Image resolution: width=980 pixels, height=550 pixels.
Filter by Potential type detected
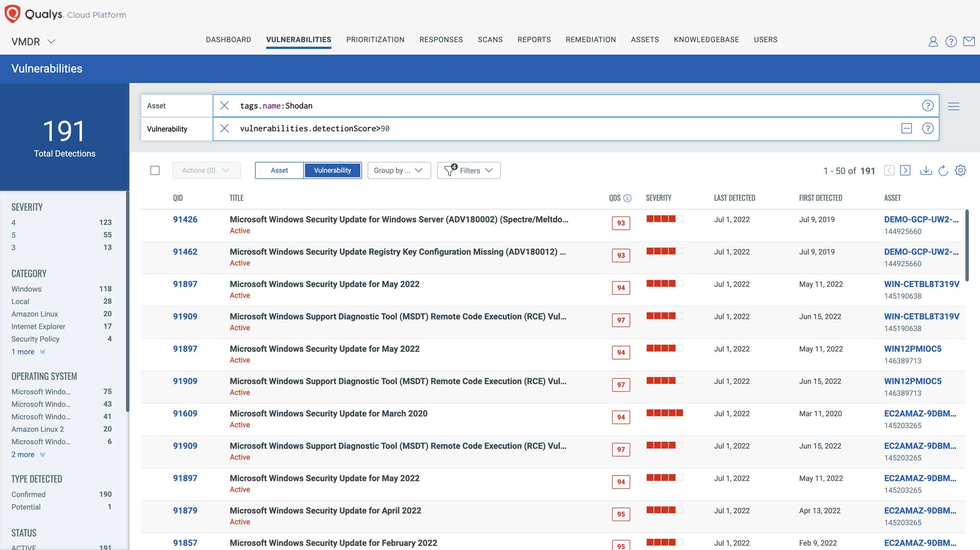pos(61,507)
